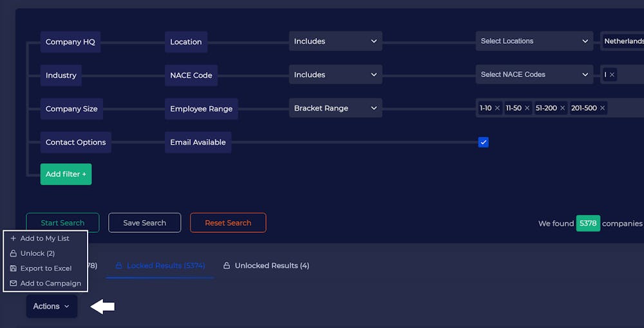Open the Location Includes dropdown

[x=336, y=41]
